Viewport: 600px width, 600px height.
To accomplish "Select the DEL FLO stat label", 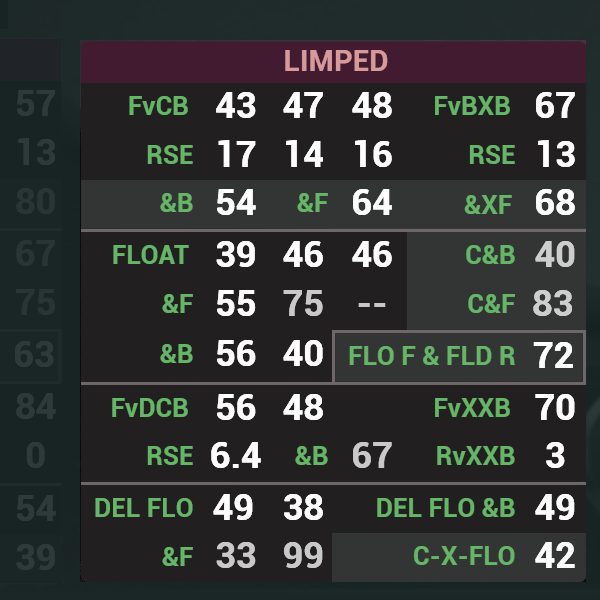I will [143, 508].
